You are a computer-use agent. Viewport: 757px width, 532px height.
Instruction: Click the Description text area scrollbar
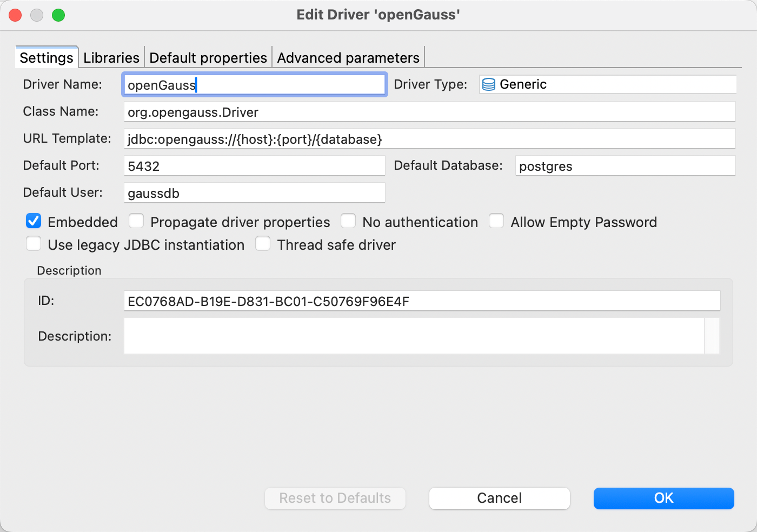point(712,336)
